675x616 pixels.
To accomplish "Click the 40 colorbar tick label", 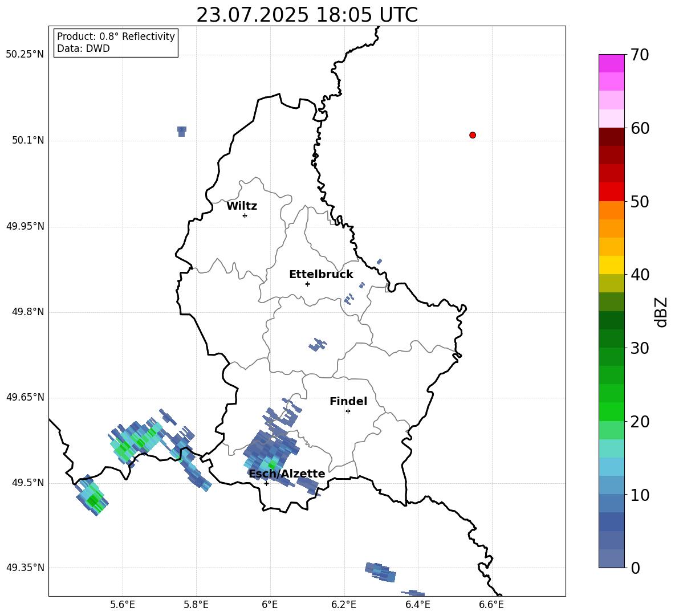I will point(640,275).
